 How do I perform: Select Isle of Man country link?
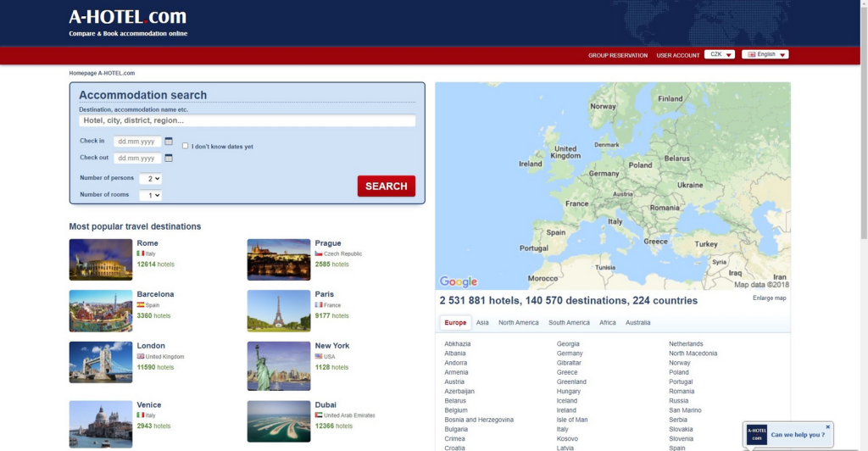pos(572,420)
